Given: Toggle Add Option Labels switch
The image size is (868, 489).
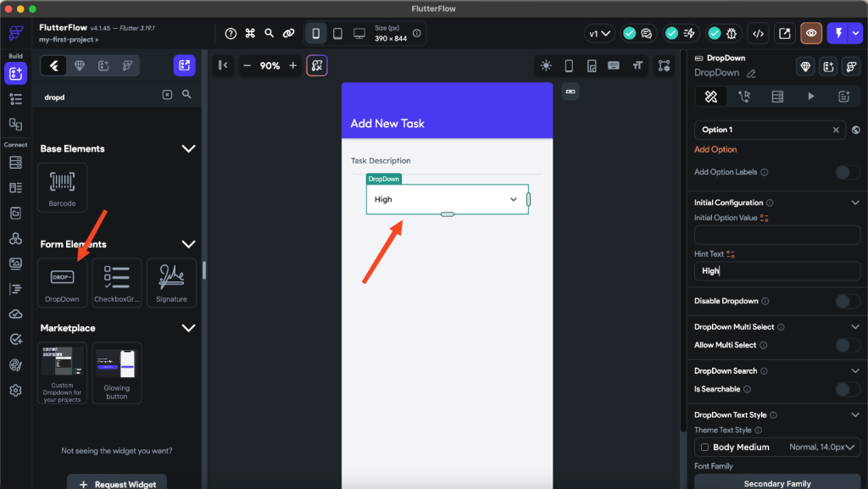Looking at the screenshot, I should coord(847,172).
